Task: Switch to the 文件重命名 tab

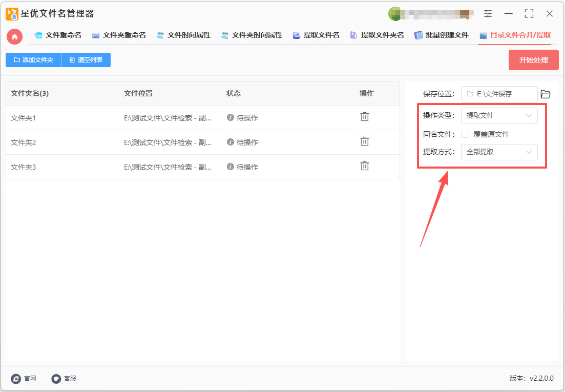Action: [x=58, y=35]
